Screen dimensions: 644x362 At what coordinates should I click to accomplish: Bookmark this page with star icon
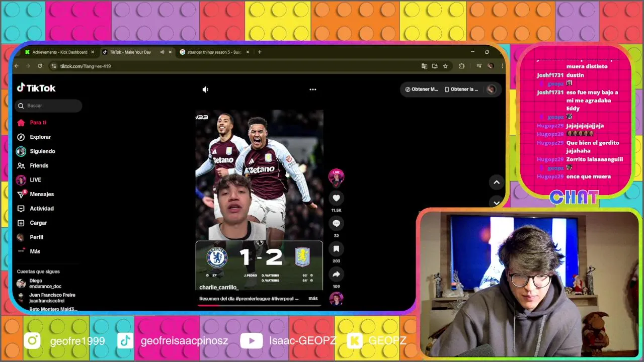[x=445, y=66]
